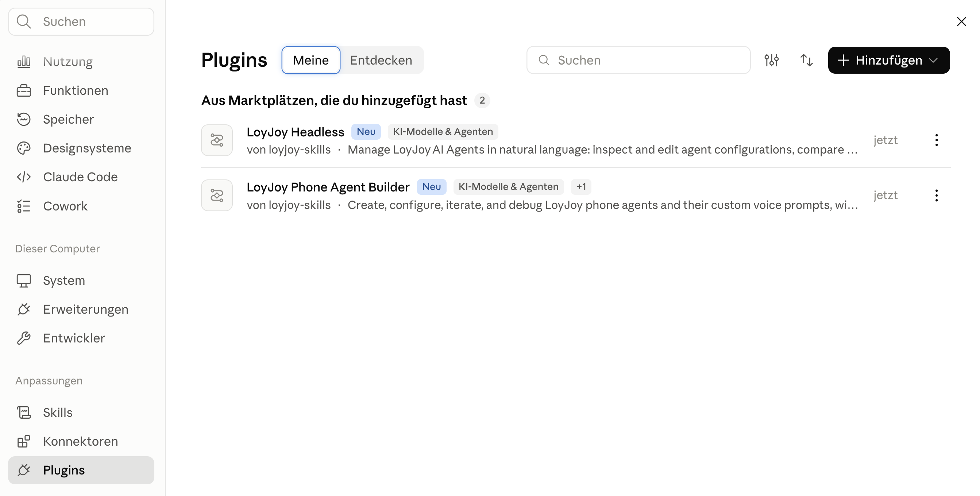Click the count badge 2 next to heading

[x=482, y=100]
